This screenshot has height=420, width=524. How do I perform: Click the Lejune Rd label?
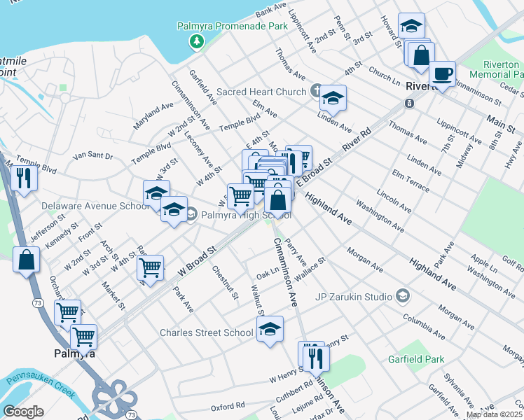coord(308,404)
